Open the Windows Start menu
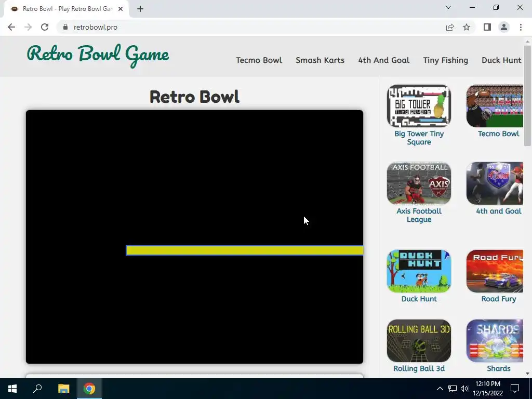Viewport: 532px width, 399px height. click(x=12, y=389)
